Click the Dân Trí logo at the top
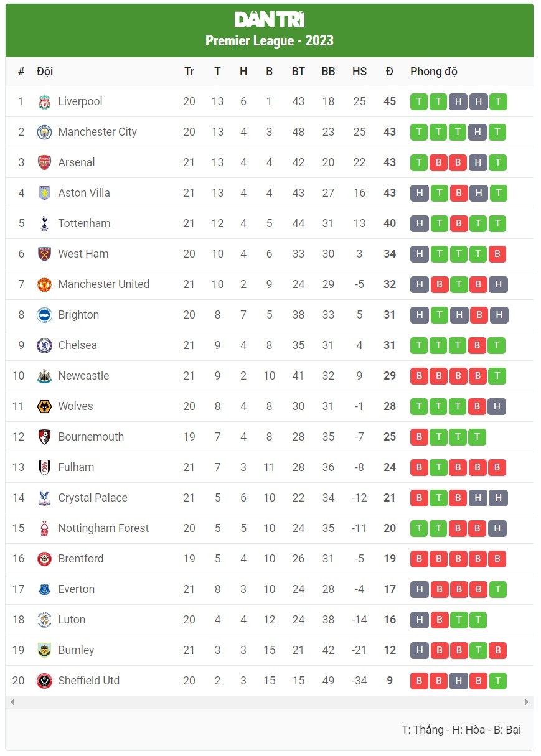 [x=270, y=19]
